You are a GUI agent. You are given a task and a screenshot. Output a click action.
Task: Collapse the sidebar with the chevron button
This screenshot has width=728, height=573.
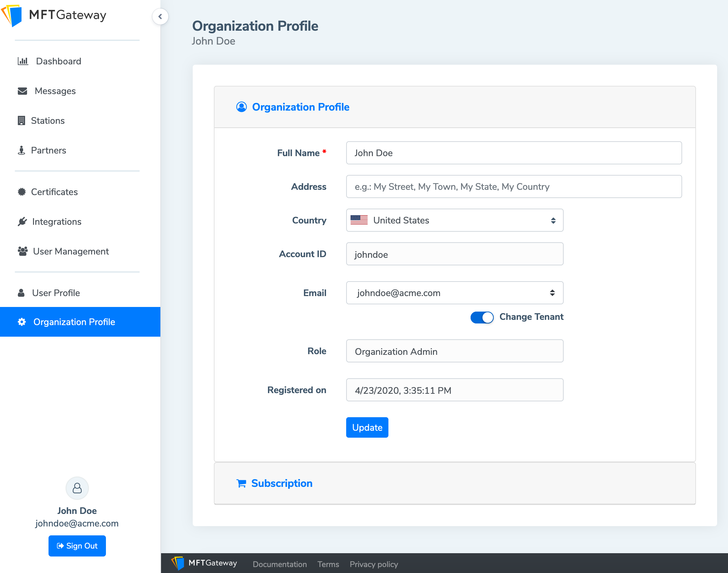click(x=160, y=17)
